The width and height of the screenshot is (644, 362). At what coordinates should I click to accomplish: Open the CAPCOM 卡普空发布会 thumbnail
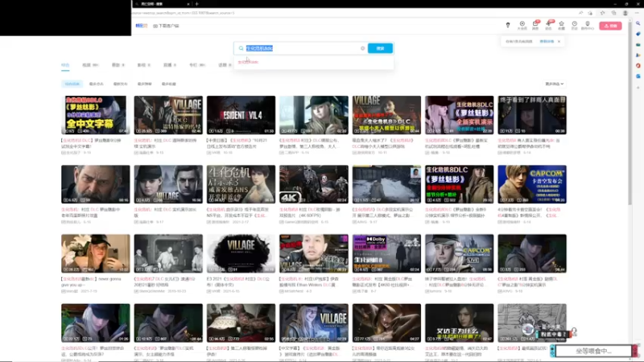point(532,184)
